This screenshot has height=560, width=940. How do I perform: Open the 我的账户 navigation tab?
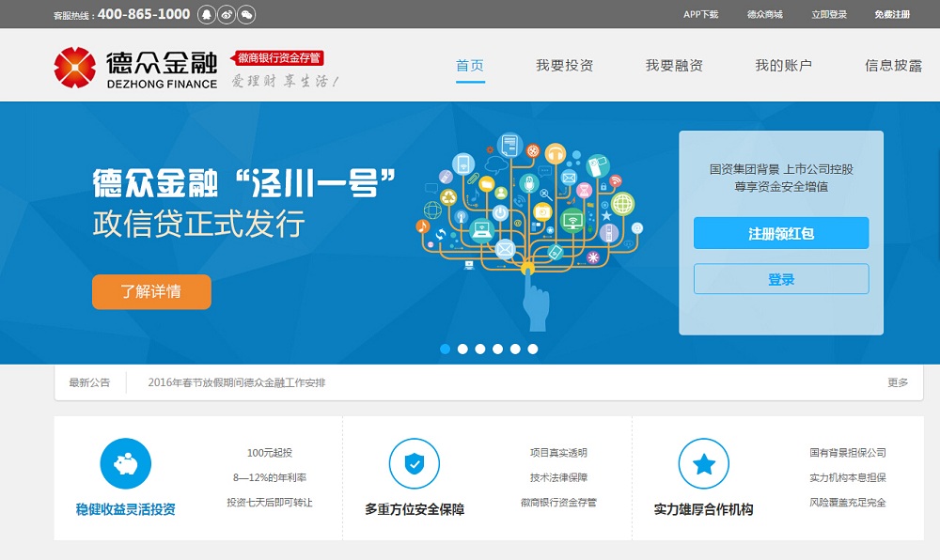tap(784, 65)
